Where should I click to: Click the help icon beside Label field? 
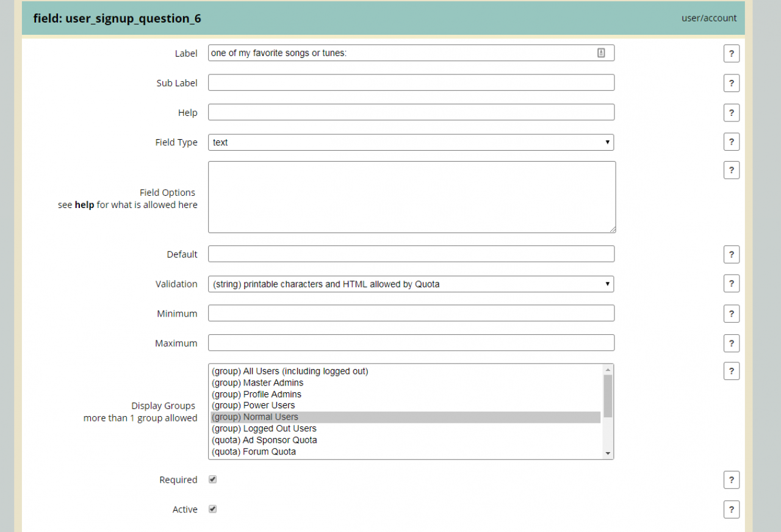[x=731, y=54]
